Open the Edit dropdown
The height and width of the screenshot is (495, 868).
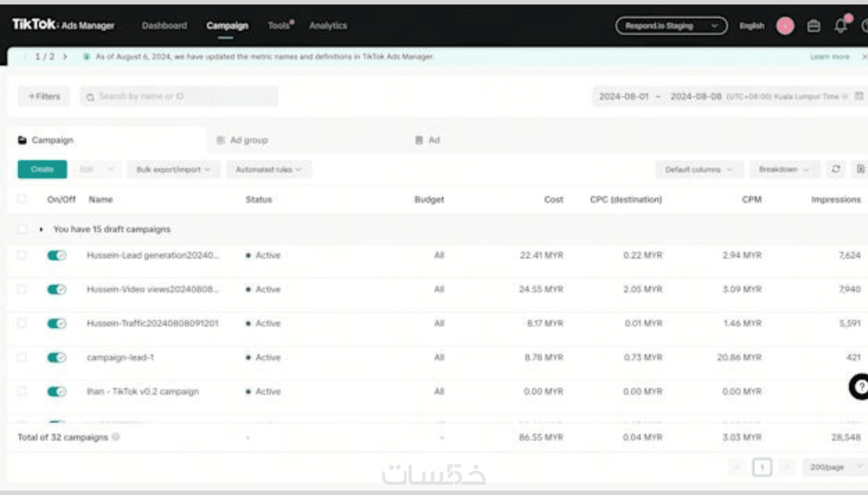[x=97, y=169]
